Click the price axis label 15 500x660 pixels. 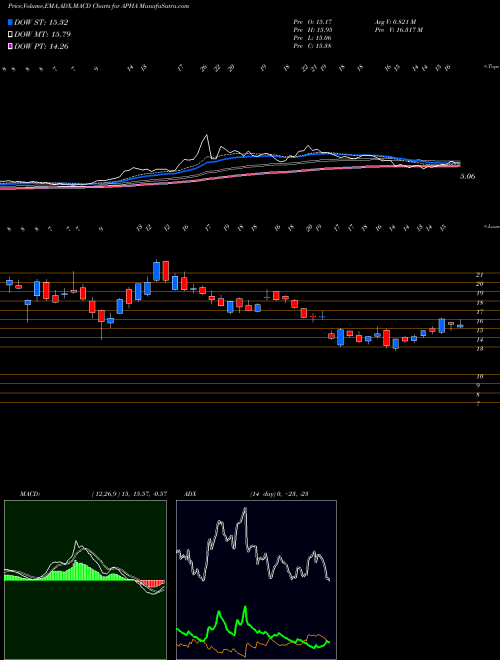(479, 330)
